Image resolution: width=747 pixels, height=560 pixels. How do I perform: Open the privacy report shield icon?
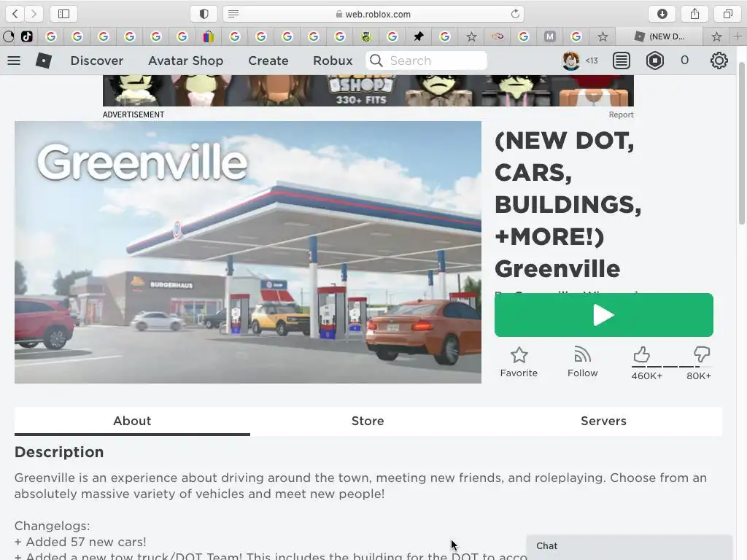(x=204, y=14)
